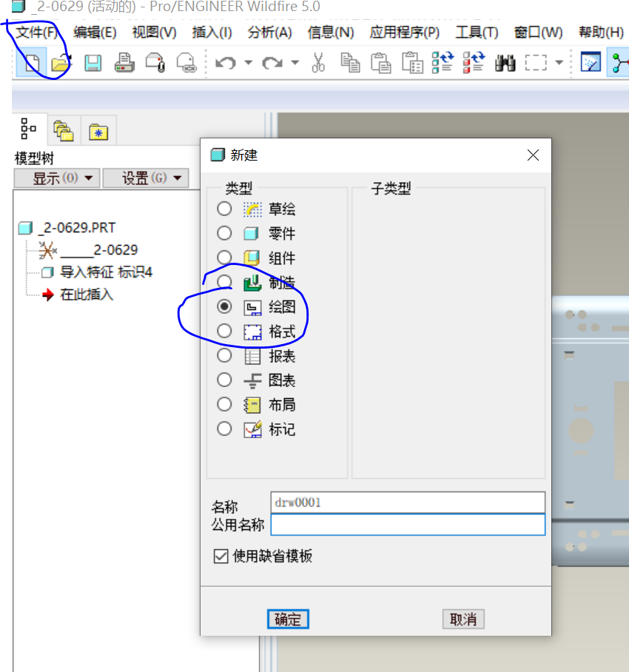629x672 pixels.
Task: Click the model tree tab icon
Action: [29, 129]
